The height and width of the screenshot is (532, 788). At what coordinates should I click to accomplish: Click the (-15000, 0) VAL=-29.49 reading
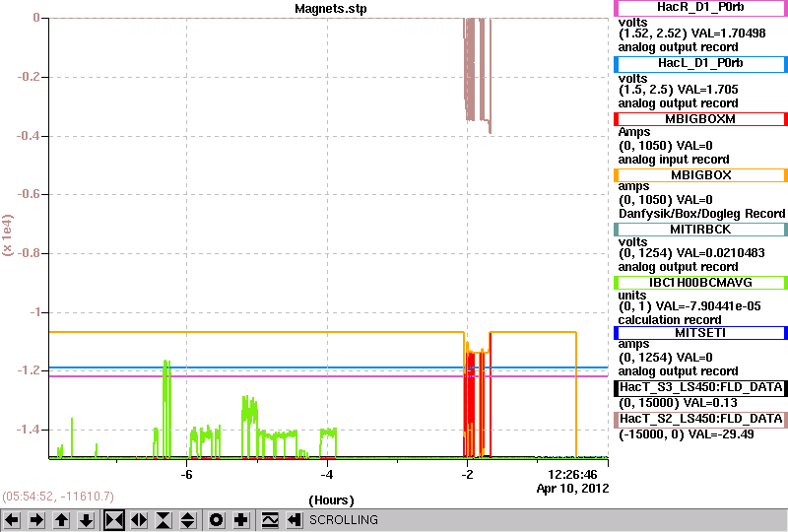click(x=686, y=434)
